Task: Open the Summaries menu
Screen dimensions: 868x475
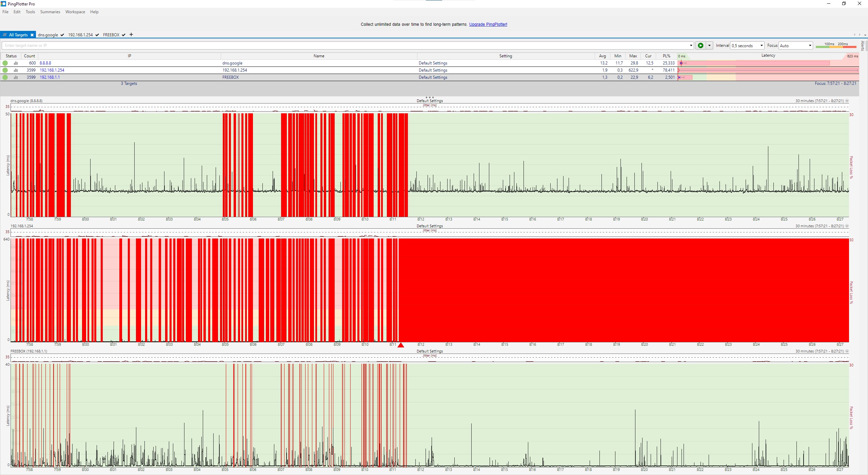Action: click(50, 12)
